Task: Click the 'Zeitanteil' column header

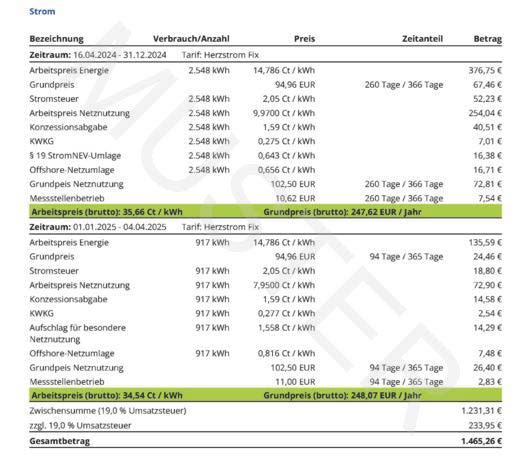Action: click(423, 39)
